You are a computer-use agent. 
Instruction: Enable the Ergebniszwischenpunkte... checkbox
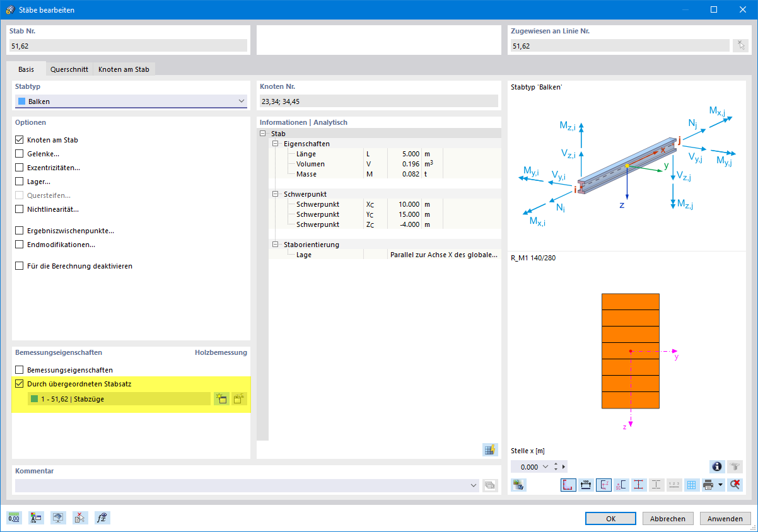(x=20, y=231)
